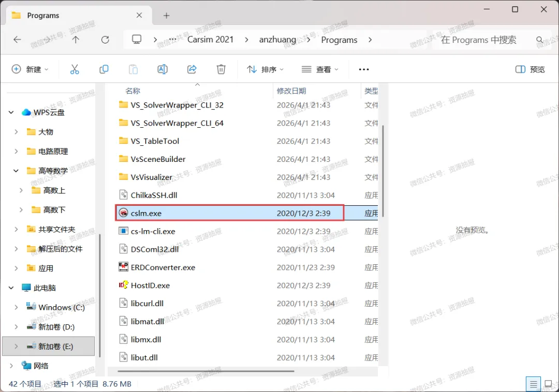559x392 pixels.
Task: Click the Copy icon in toolbar
Action: 104,69
